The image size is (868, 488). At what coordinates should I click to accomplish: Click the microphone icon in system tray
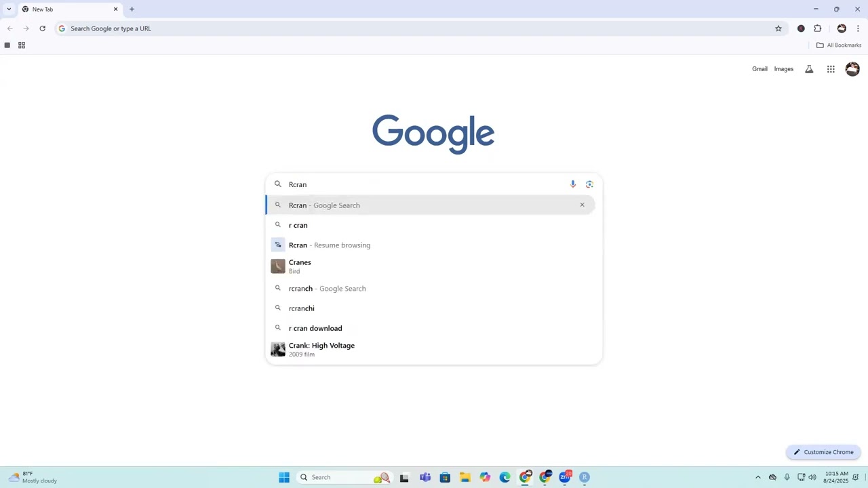coord(787,477)
